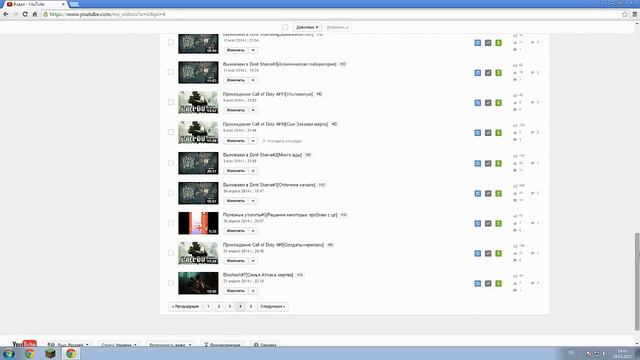
Task: Tick the checkbox for Dont Starve #2 video
Action: point(171,163)
